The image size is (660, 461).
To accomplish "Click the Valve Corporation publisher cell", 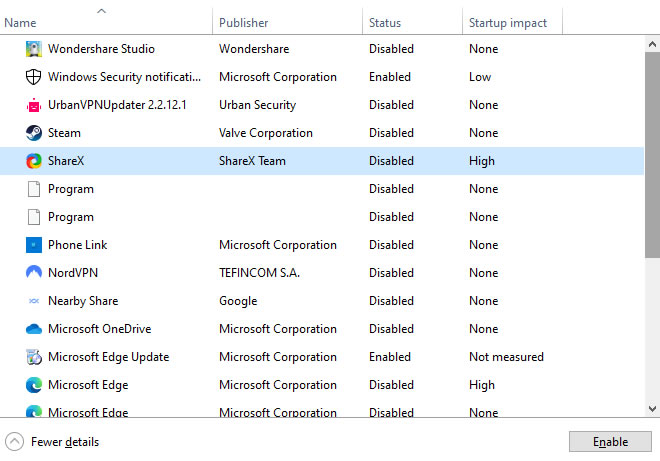I will coord(266,133).
